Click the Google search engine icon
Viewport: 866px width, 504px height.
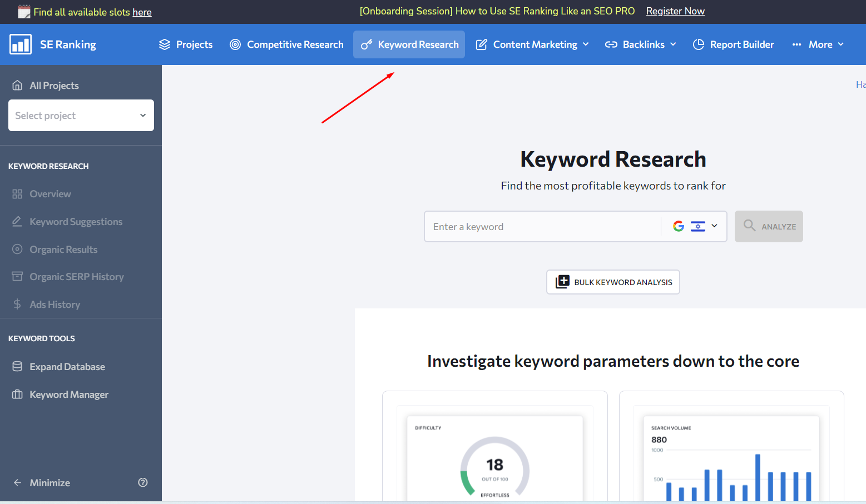coord(679,226)
